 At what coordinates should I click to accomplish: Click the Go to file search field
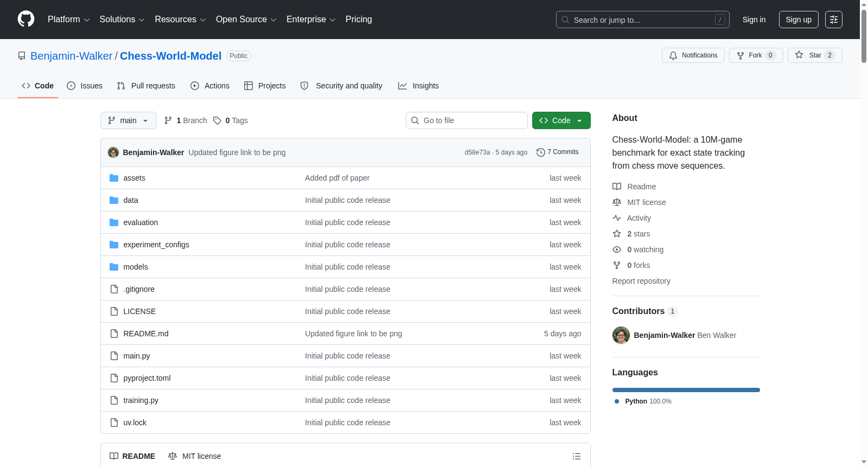[467, 120]
